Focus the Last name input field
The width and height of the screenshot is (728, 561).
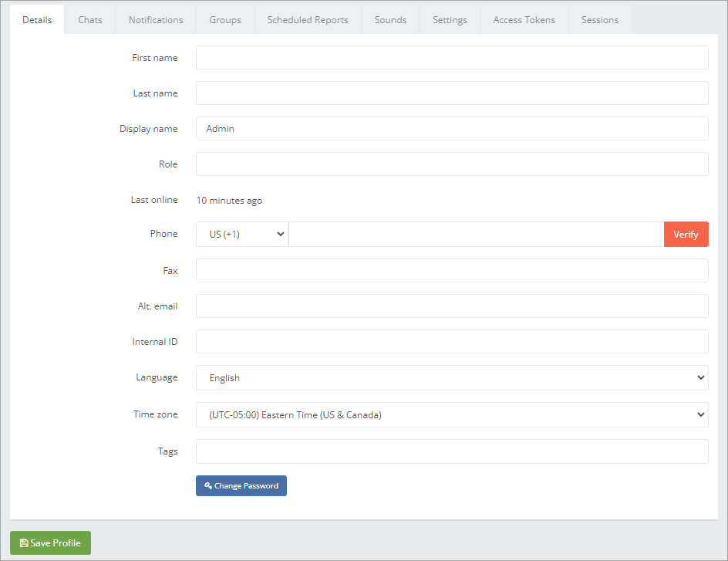(452, 93)
